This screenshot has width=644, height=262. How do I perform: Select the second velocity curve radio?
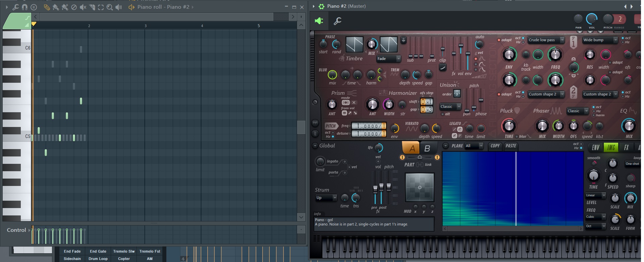tap(476, 64)
